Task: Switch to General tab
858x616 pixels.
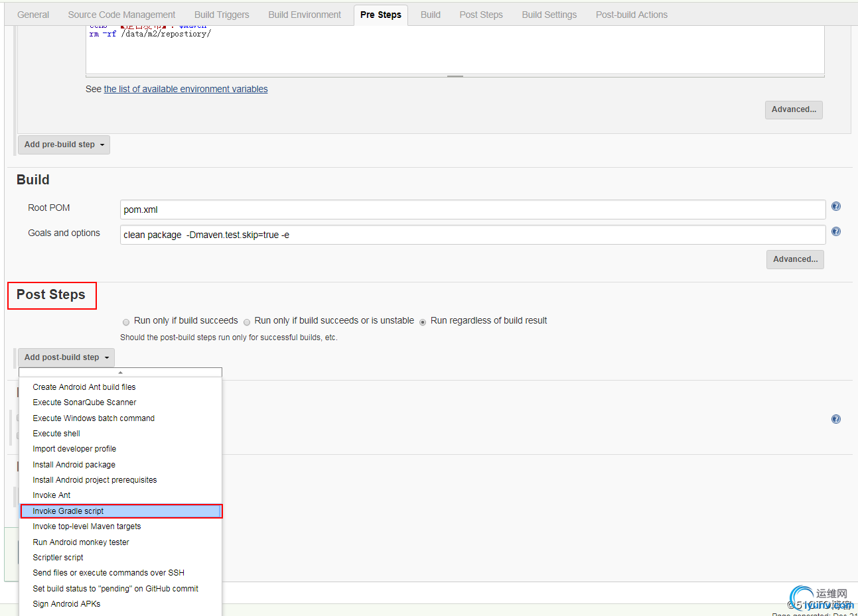Action: (x=33, y=15)
